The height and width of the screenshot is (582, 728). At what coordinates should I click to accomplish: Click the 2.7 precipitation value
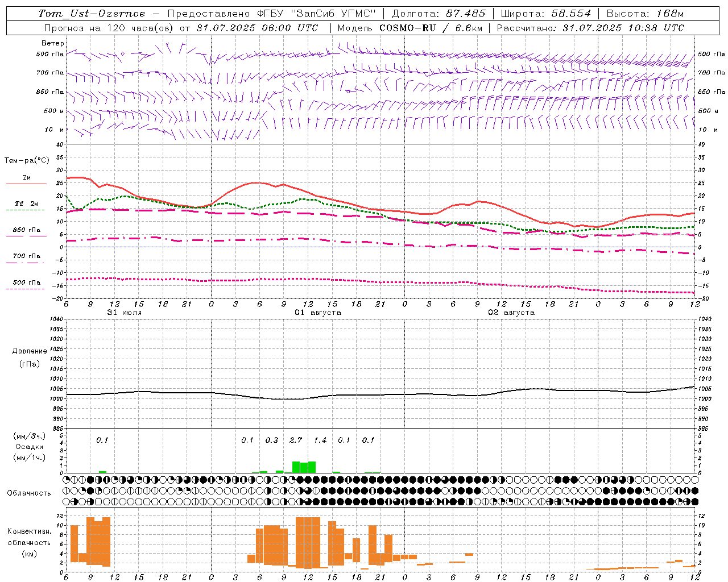(x=296, y=440)
